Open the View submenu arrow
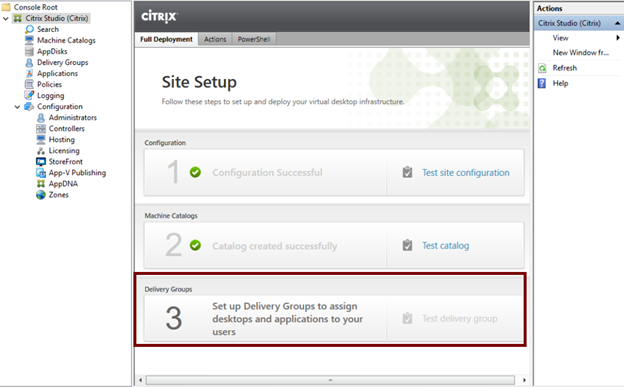This screenshot has height=387, width=624. pos(618,38)
